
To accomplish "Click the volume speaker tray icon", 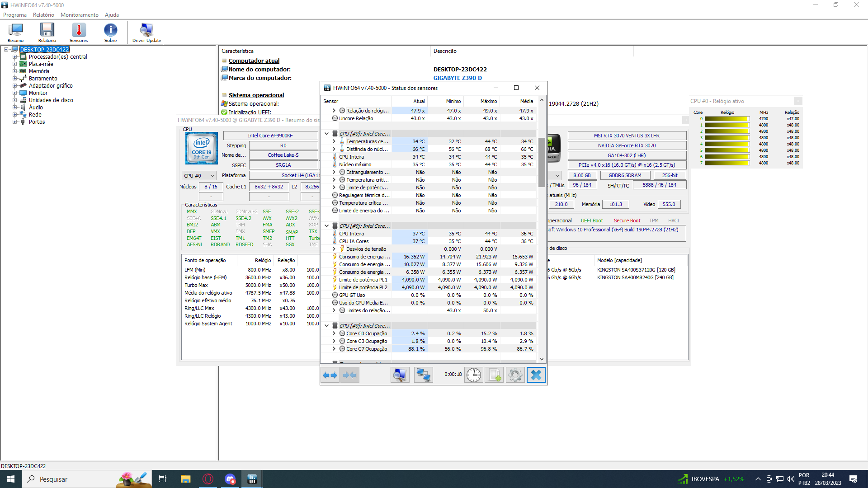I will pyautogui.click(x=791, y=479).
